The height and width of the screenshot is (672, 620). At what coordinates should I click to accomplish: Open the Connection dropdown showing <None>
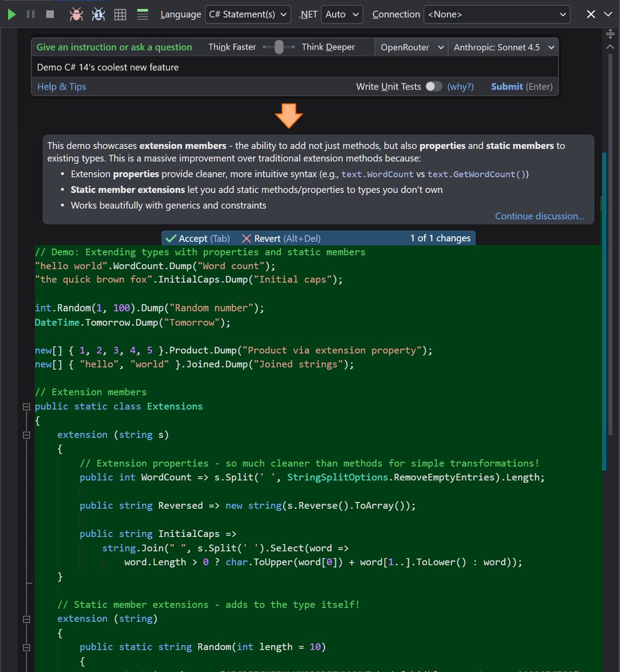coord(497,14)
